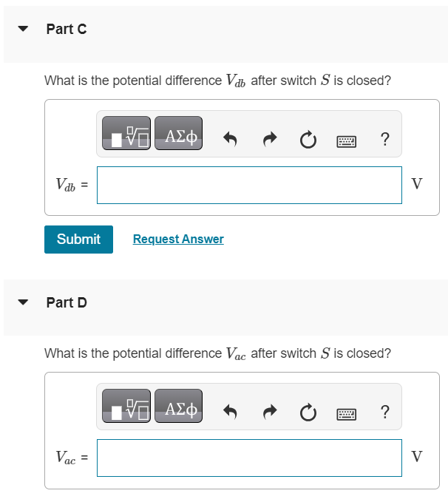This screenshot has height=499, width=448.
Task: Click redo arrow in Part D toolbar
Action: pos(270,412)
